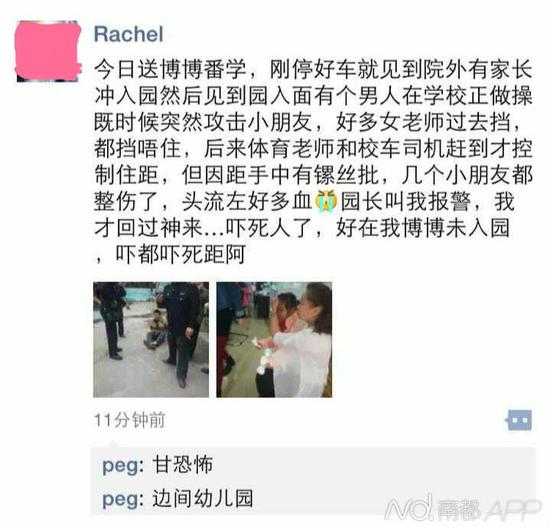Viewport: 550px width, 527px height.
Task: Tap the text line starting 冲入园然后
Action: click(x=314, y=96)
